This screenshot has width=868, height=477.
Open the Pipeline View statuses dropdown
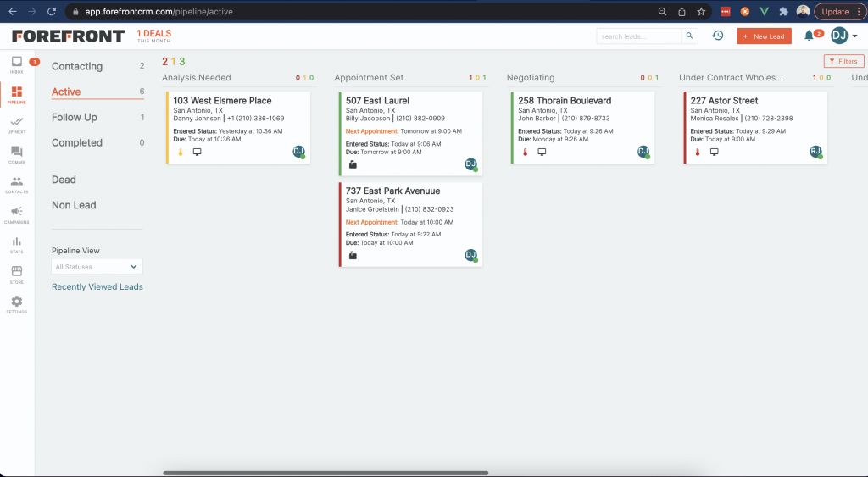click(97, 267)
